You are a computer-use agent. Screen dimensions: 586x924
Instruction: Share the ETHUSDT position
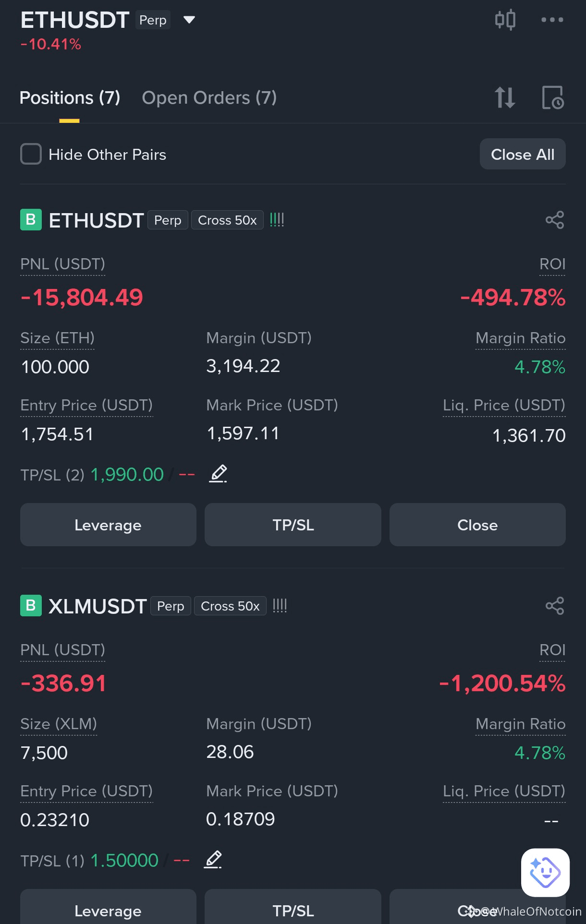555,220
